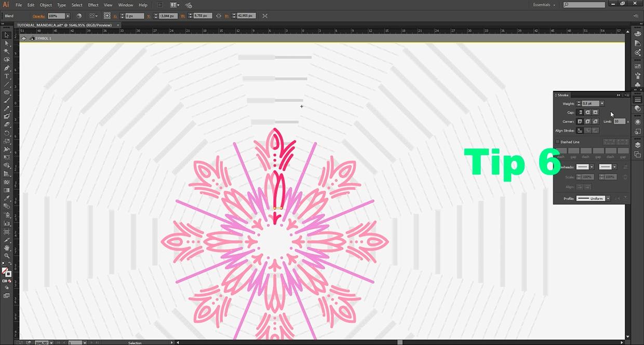Viewport: 644px width, 345px height.
Task: Click the Fill color swatch in toolbox
Action: coord(4,270)
